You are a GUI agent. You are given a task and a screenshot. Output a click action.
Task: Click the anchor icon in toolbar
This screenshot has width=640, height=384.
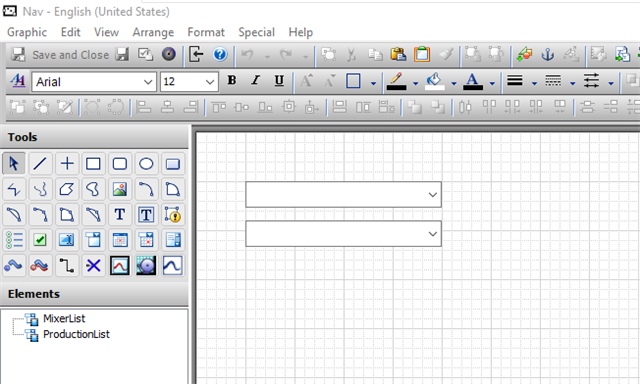click(x=547, y=54)
